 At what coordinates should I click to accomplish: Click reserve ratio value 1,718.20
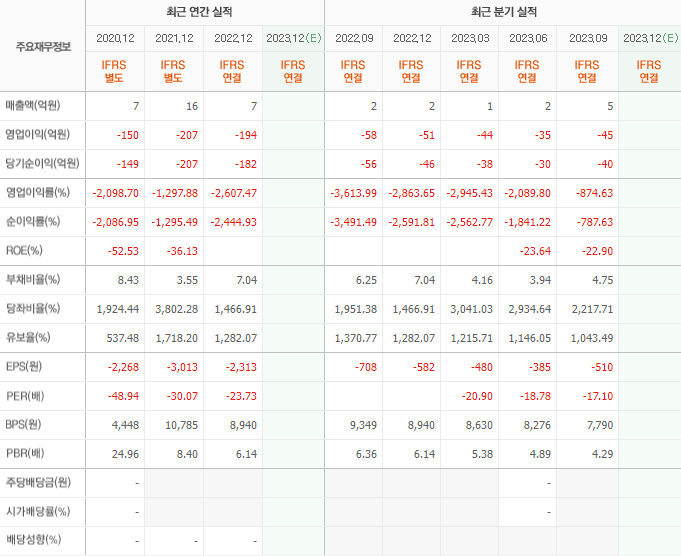coord(177,338)
